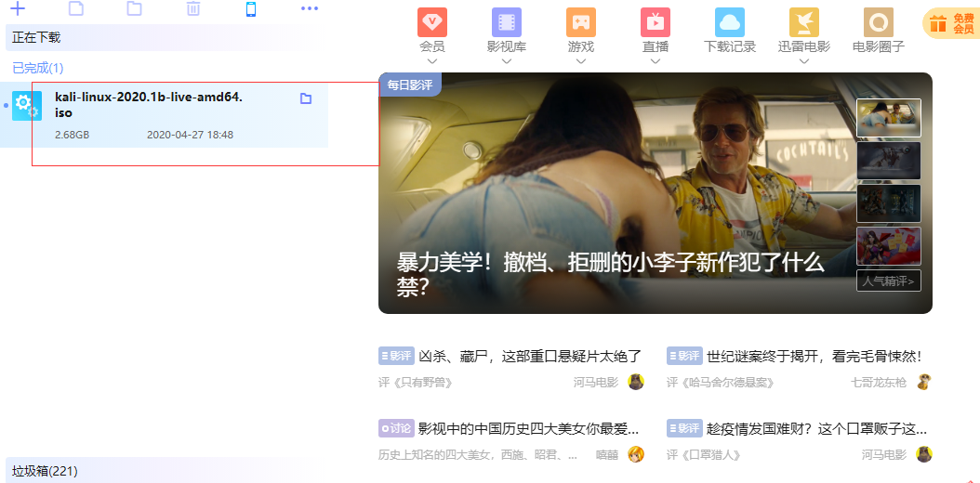Open the 暴力美学 headline on the banner

pyautogui.click(x=611, y=275)
